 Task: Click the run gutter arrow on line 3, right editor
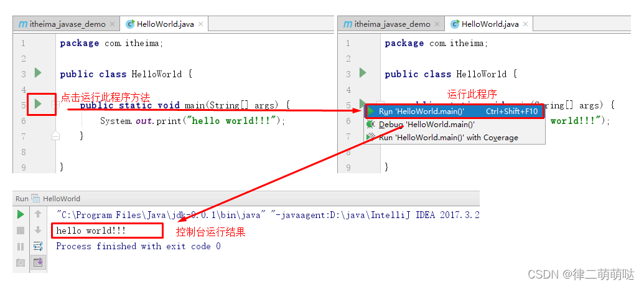point(363,74)
